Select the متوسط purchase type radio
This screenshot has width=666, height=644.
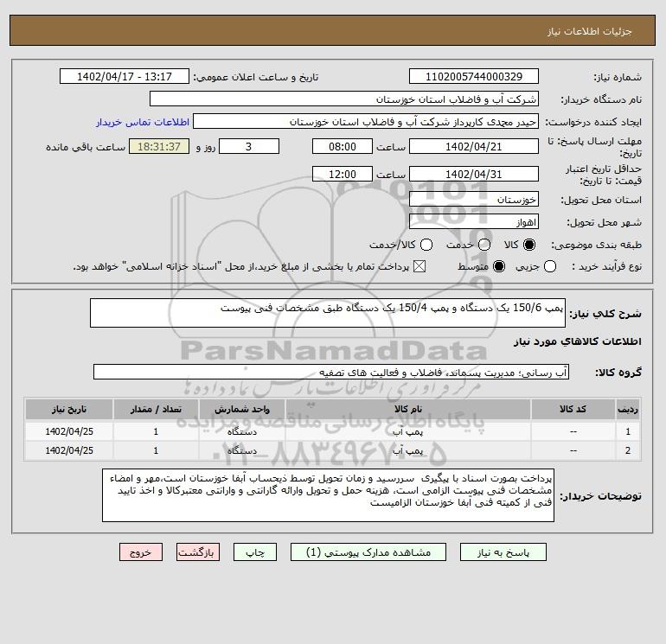499,266
